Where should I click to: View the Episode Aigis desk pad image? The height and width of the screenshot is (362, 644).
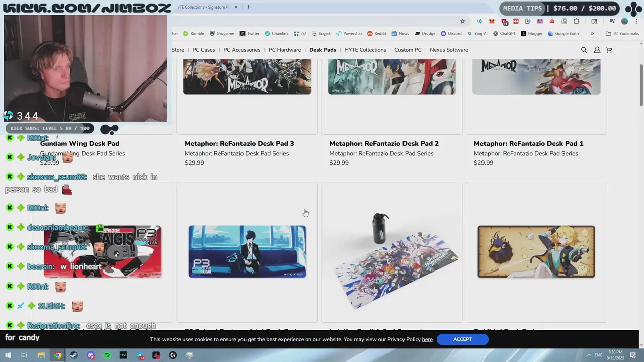point(103,251)
